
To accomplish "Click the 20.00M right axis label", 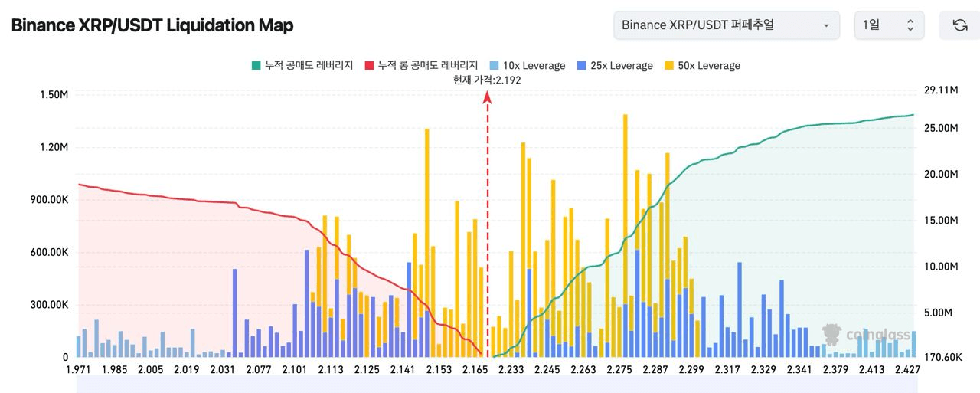I will [x=941, y=175].
